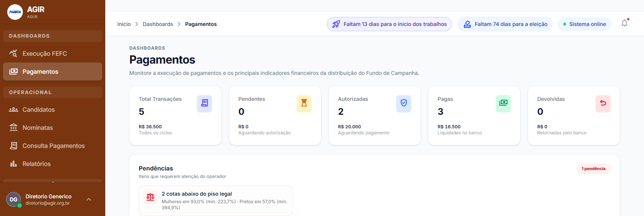Viewport: 644px width, 216px height.
Task: Click the Sistema online status badge
Action: click(585, 24)
